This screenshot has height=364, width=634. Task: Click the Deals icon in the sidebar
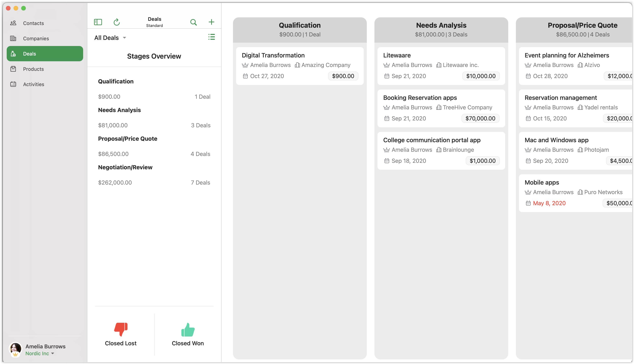tap(13, 53)
